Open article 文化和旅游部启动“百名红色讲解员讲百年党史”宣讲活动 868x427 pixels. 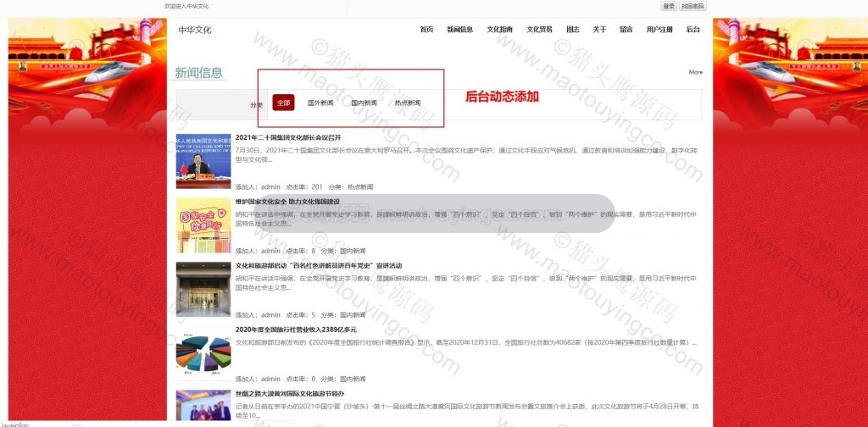coord(319,266)
